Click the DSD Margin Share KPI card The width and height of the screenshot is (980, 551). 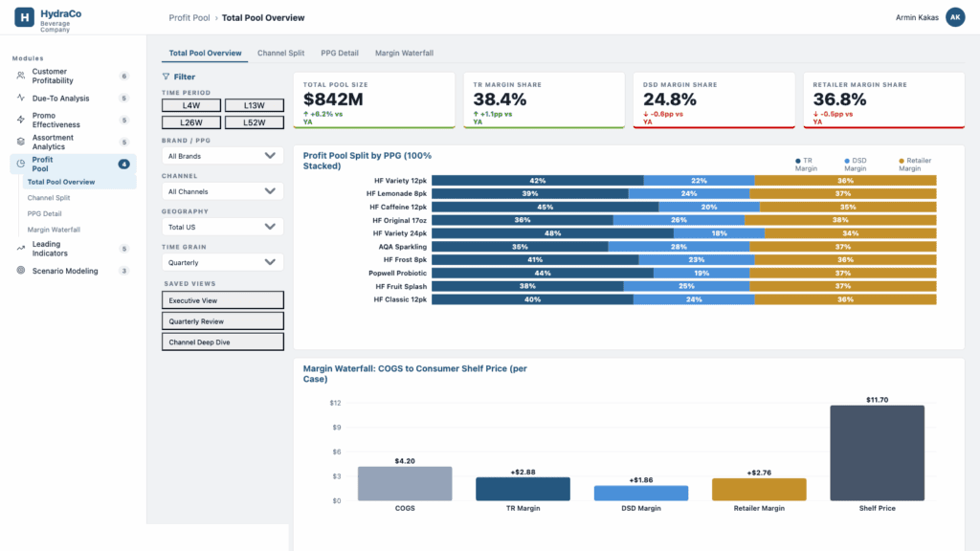click(714, 100)
